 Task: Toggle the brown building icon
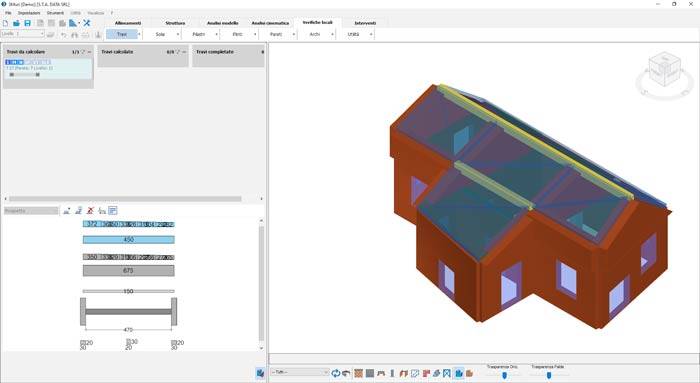coord(469,373)
